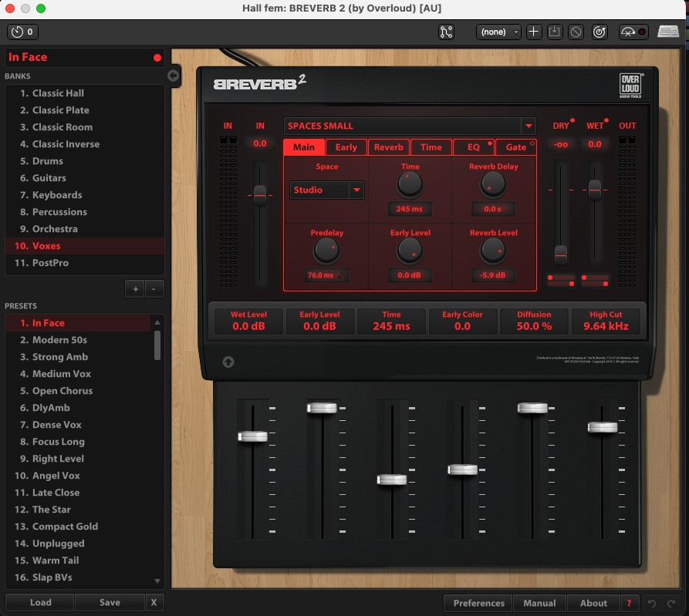Viewport: 689px width, 616px height.
Task: Toggle the Gate tab enable dot
Action: [532, 143]
